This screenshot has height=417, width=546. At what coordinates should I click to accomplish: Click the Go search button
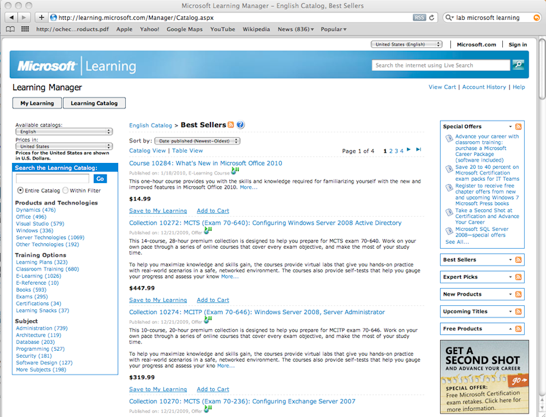(x=100, y=179)
